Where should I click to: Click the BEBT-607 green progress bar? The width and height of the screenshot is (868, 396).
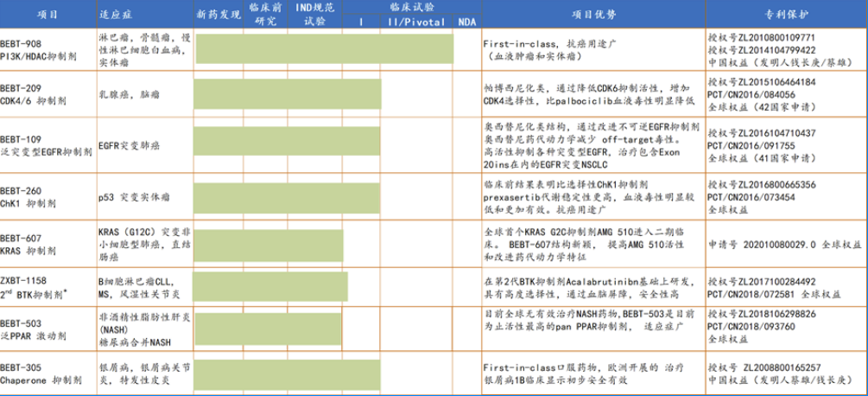coord(269,246)
